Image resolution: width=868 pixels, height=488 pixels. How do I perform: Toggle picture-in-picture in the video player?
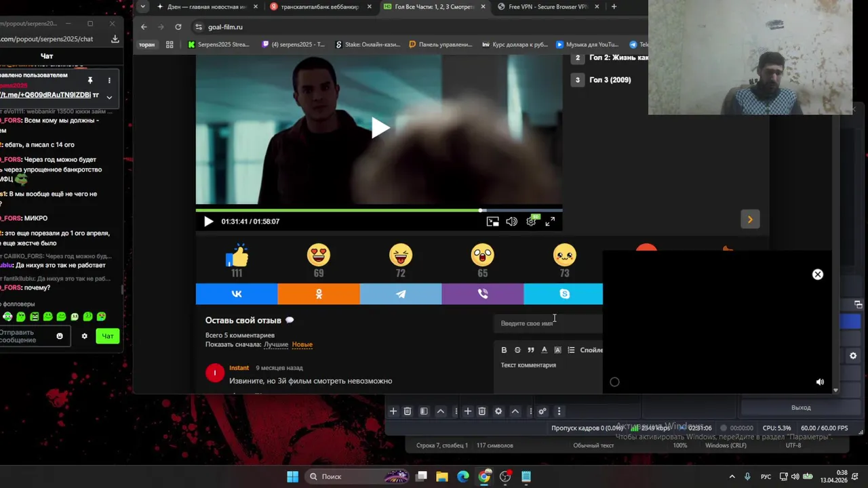point(493,222)
